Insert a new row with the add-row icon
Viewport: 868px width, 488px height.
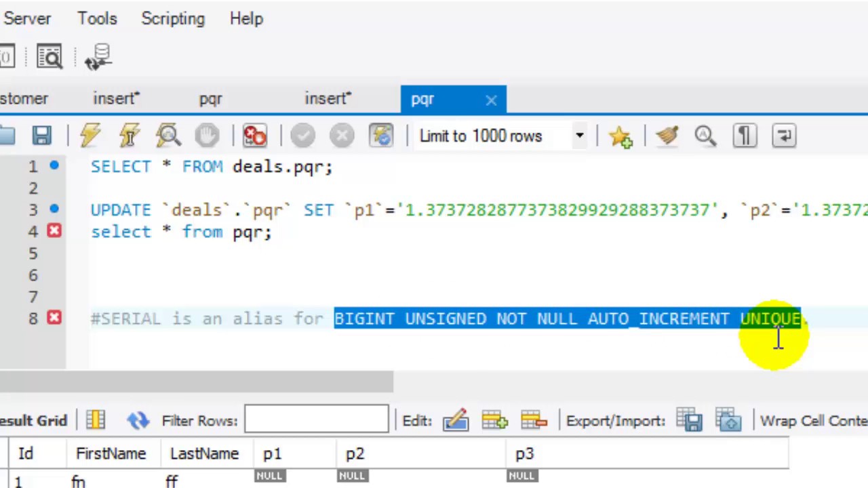pos(495,420)
